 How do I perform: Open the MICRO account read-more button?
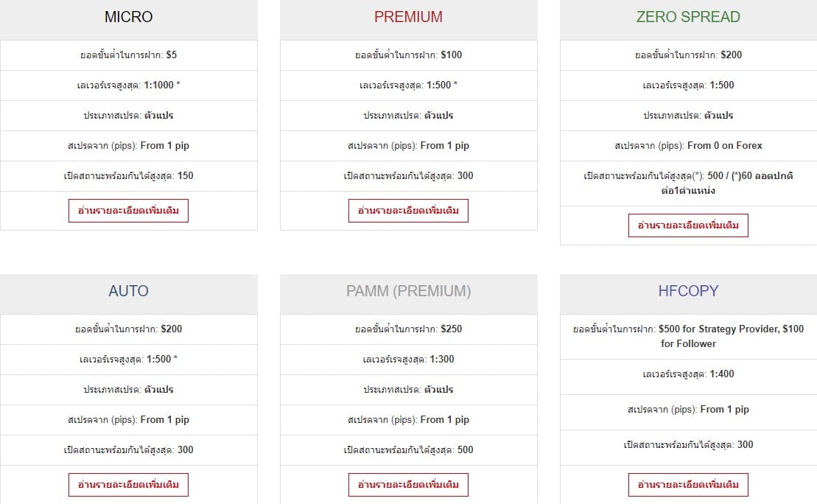(128, 211)
